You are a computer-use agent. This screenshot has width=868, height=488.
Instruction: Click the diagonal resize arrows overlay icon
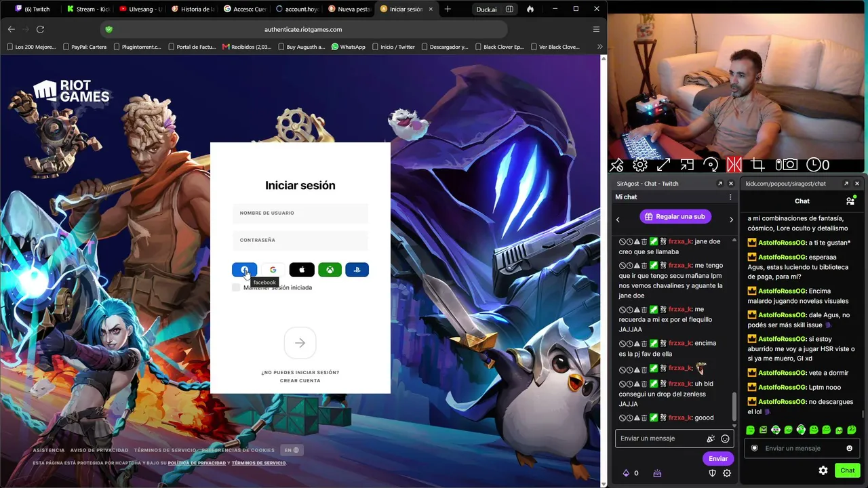tap(663, 165)
